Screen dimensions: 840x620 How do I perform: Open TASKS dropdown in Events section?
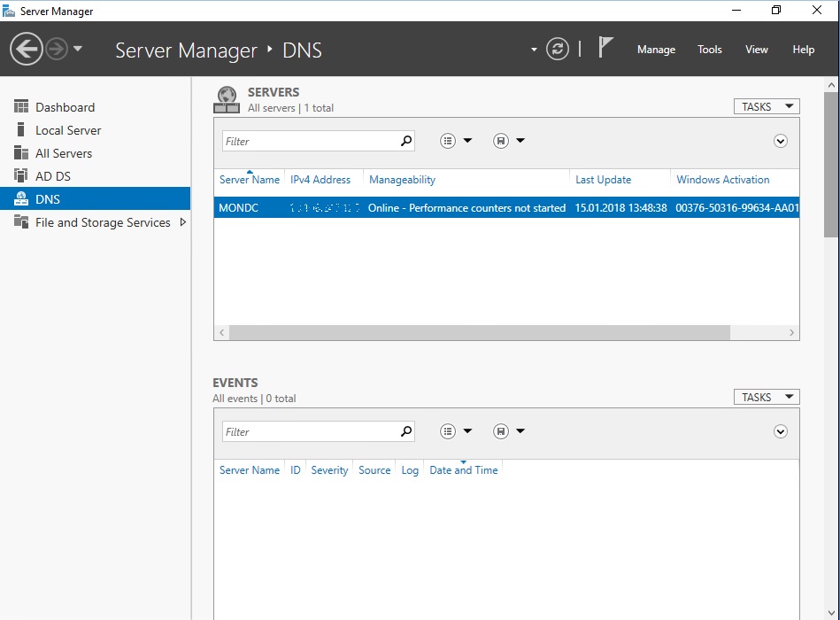click(766, 397)
